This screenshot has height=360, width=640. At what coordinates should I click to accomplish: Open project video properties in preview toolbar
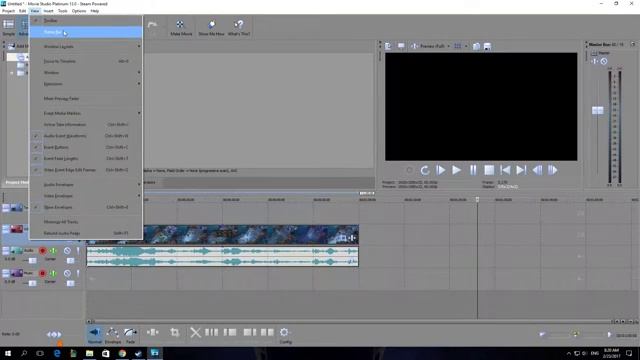coord(388,46)
